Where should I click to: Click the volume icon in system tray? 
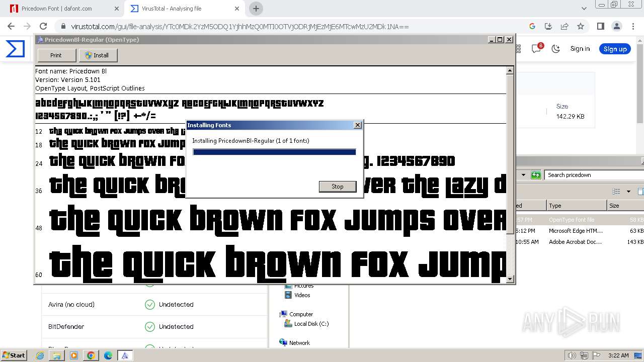(572, 355)
